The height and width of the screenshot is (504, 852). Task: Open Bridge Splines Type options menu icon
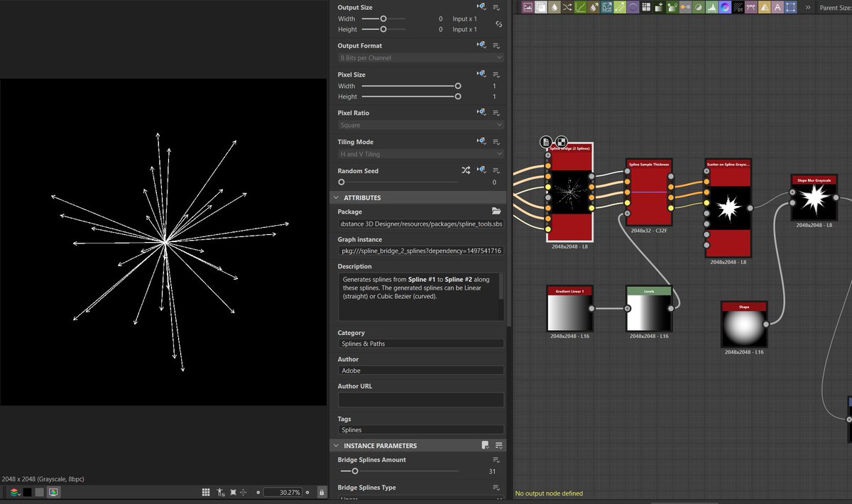pyautogui.click(x=497, y=488)
